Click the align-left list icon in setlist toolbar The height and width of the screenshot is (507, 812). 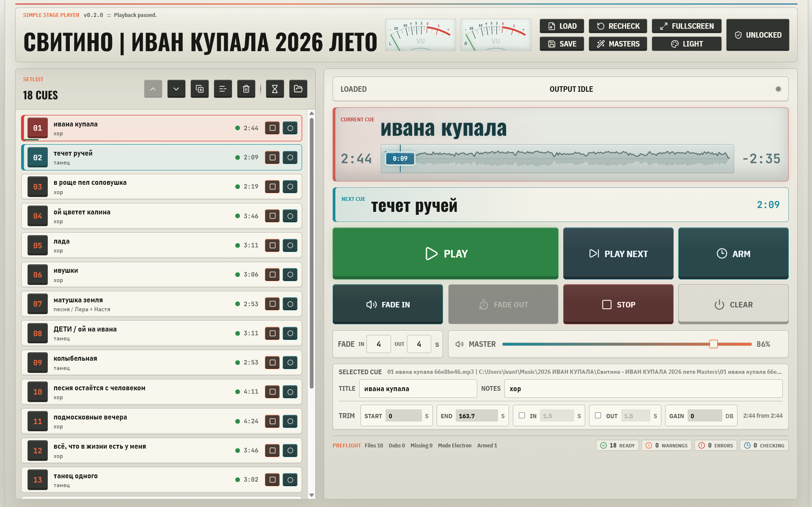(223, 89)
